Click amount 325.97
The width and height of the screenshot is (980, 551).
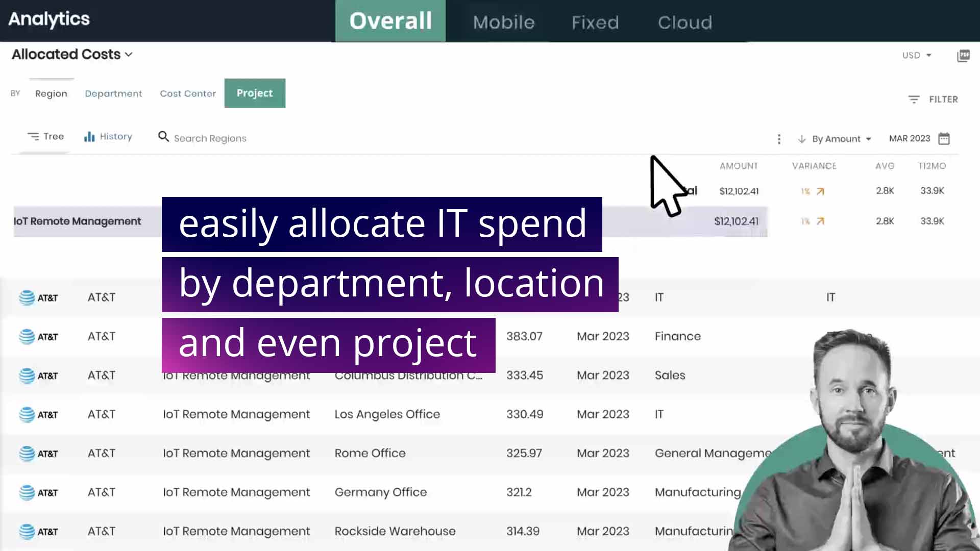(524, 453)
